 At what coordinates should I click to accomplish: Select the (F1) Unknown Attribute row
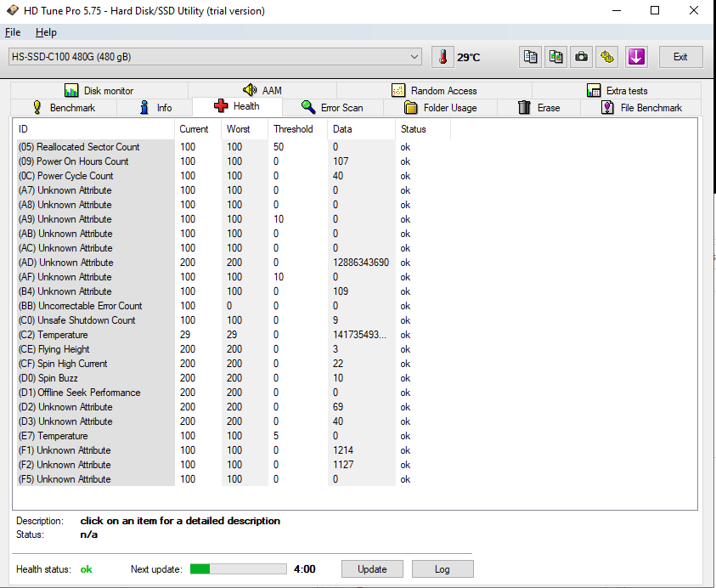(232, 450)
